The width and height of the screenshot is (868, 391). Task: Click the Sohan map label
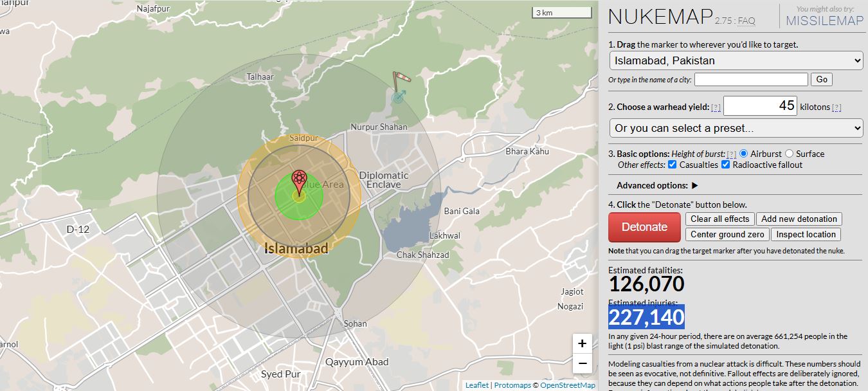[x=355, y=323]
